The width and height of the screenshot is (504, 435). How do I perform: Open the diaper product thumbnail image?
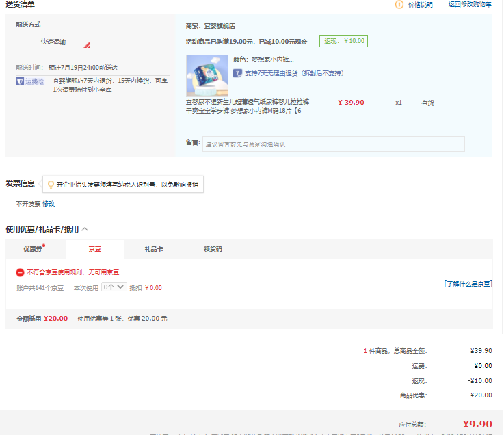tap(207, 75)
